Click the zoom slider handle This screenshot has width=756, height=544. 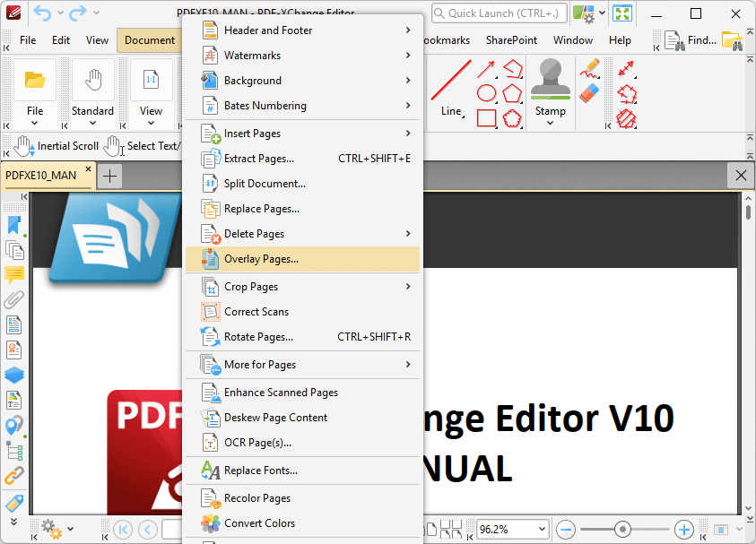pos(622,530)
